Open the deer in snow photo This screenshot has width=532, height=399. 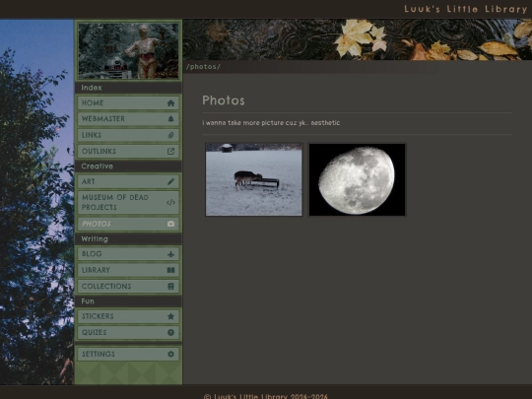pos(254,179)
